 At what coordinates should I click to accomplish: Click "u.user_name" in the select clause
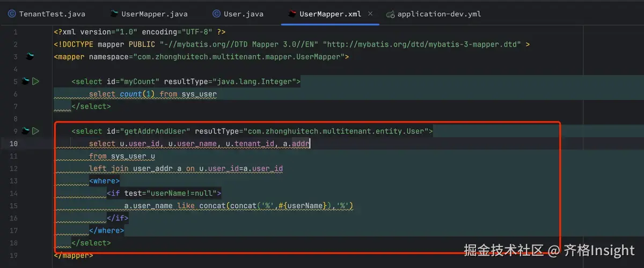point(193,144)
